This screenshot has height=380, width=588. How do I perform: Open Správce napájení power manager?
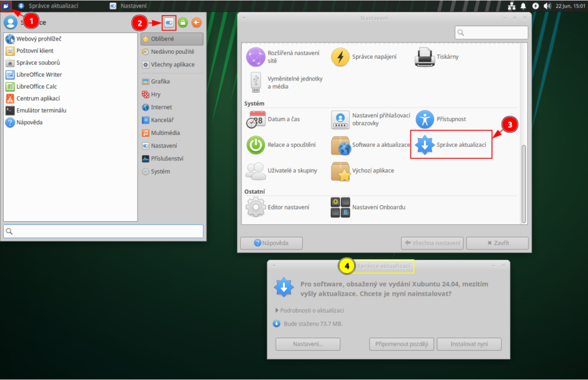pos(364,57)
